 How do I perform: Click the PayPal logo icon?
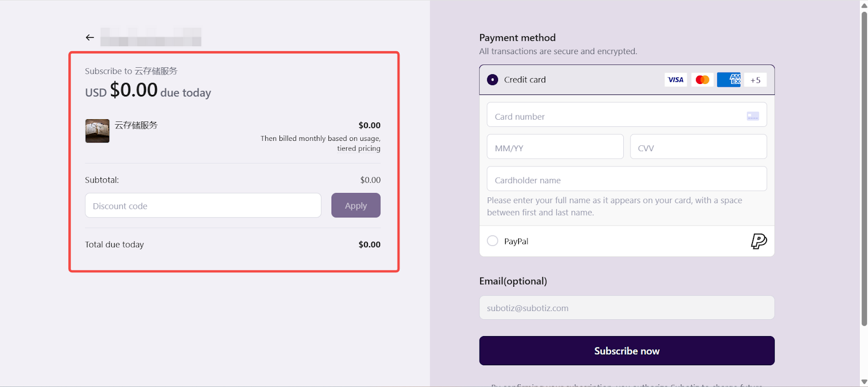[758, 241]
